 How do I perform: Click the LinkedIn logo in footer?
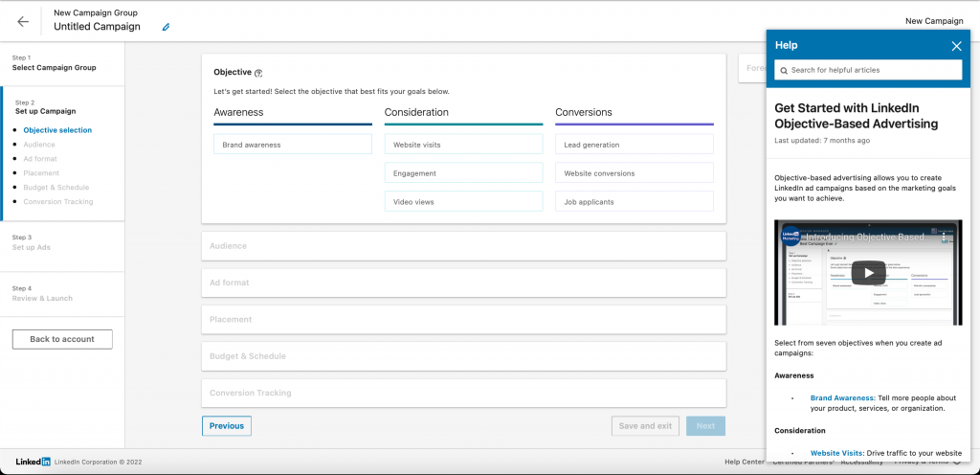tap(33, 462)
